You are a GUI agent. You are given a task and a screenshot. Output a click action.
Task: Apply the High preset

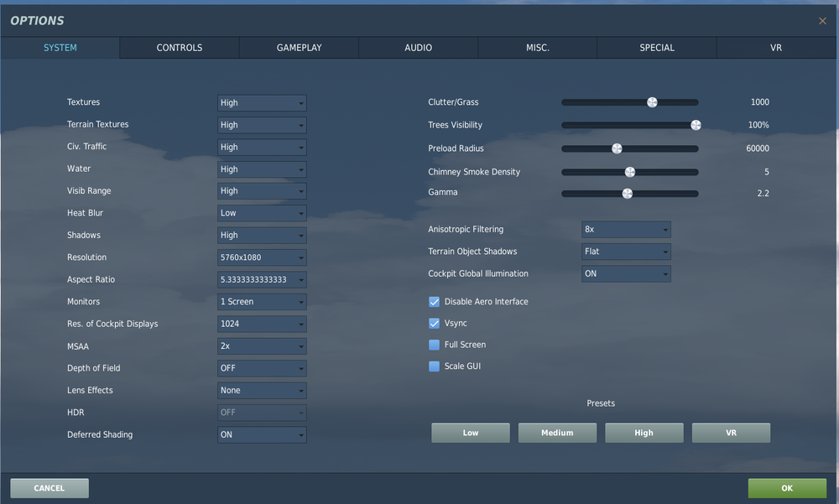coord(644,433)
